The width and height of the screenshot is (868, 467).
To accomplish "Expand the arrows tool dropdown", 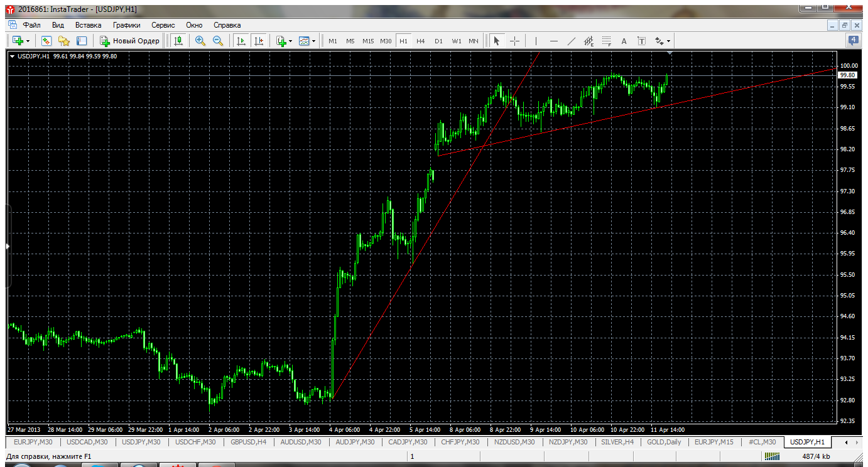I will pyautogui.click(x=668, y=41).
